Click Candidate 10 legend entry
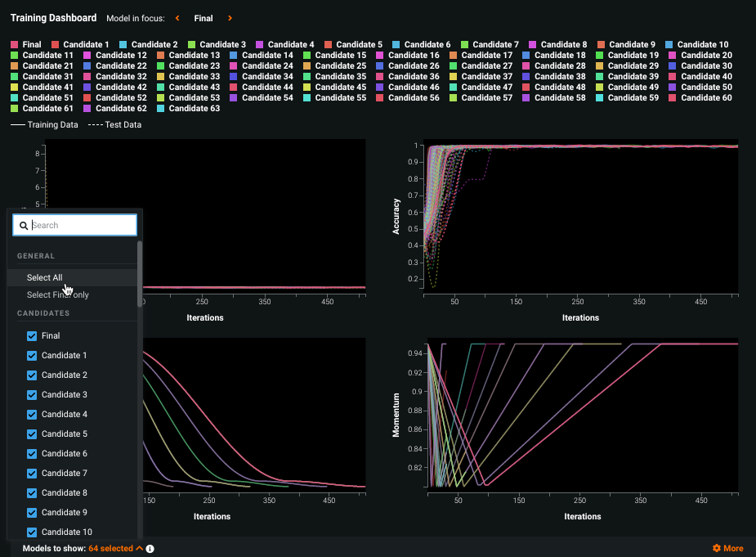The width and height of the screenshot is (756, 557). coord(702,45)
